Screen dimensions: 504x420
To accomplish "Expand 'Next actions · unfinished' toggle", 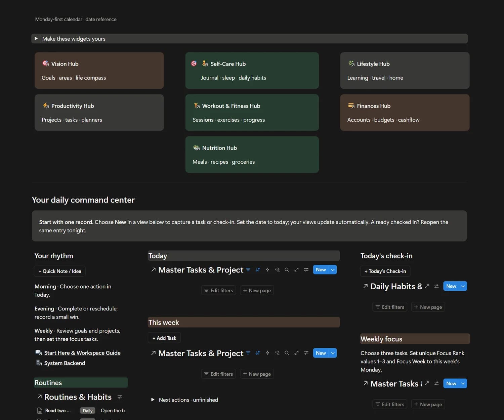I will point(153,400).
